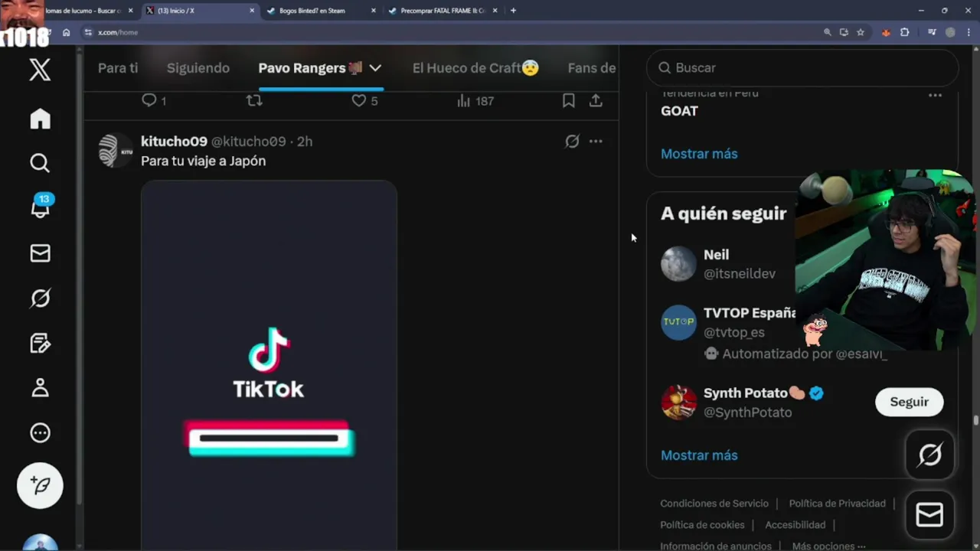
Task: Repost the tweet above kitucho09
Action: tap(254, 100)
